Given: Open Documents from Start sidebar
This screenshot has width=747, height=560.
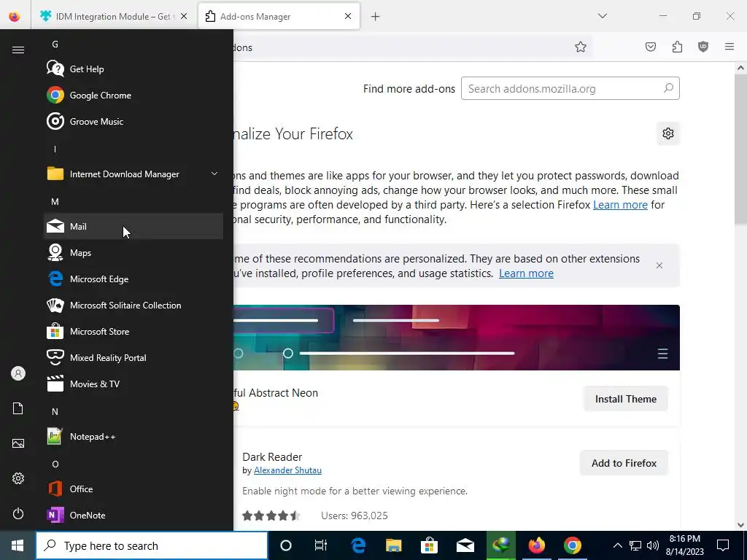Looking at the screenshot, I should pos(18,408).
